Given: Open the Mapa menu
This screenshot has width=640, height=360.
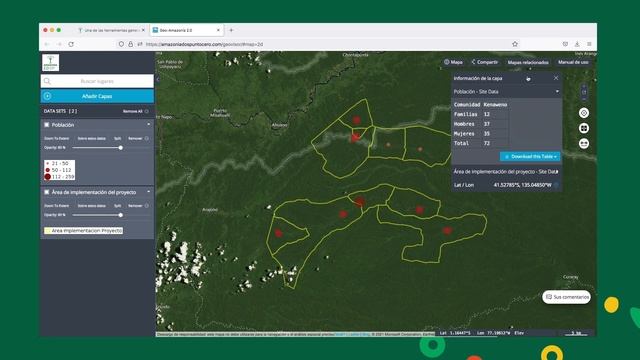Looking at the screenshot, I should 453,62.
